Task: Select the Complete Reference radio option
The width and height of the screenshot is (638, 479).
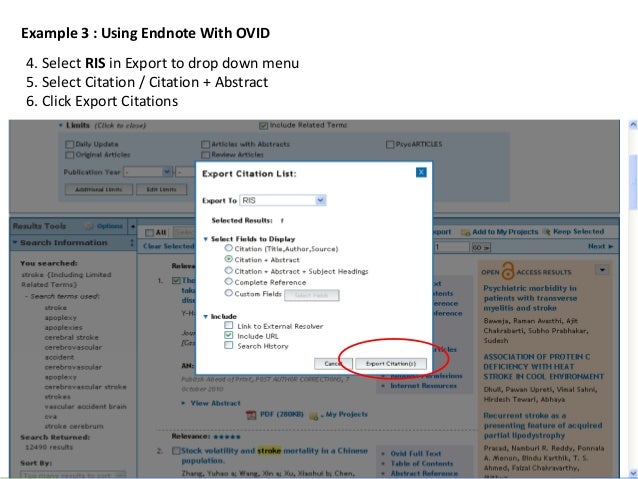Action: 229,281
